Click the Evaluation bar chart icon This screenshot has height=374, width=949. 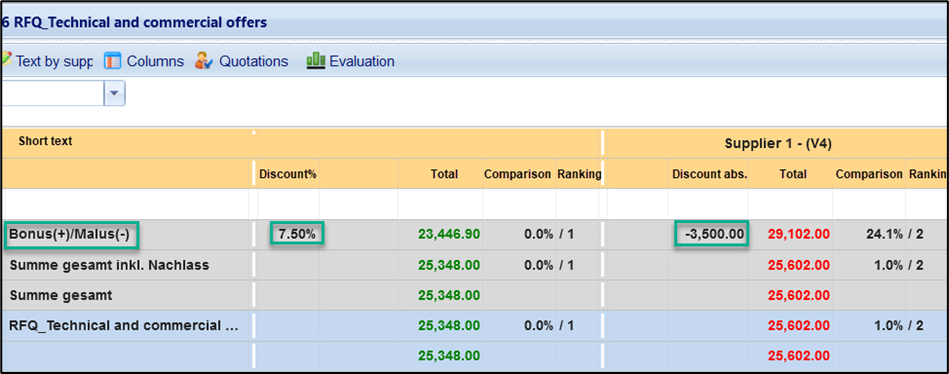click(x=316, y=61)
